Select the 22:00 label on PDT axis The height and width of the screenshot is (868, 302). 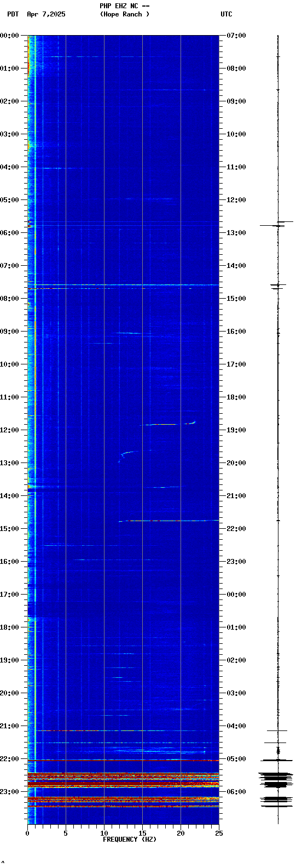pos(9,759)
